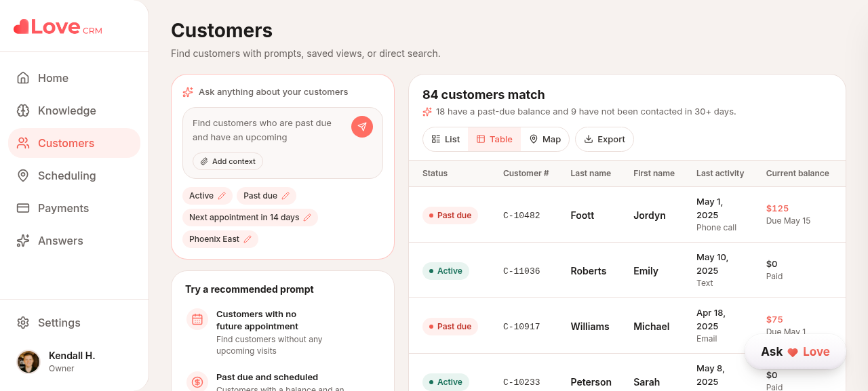Click Past due badge in Foott row
The width and height of the screenshot is (868, 391).
(x=450, y=215)
